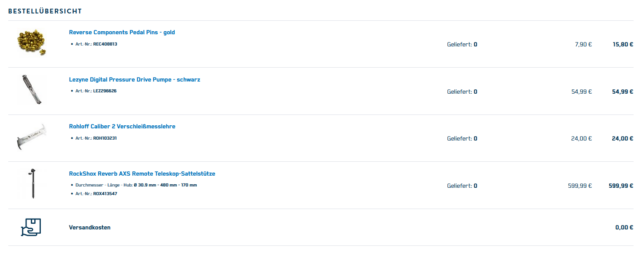Open the gold pedal pins thumbnail
The width and height of the screenshot is (644, 255).
coord(32,42)
